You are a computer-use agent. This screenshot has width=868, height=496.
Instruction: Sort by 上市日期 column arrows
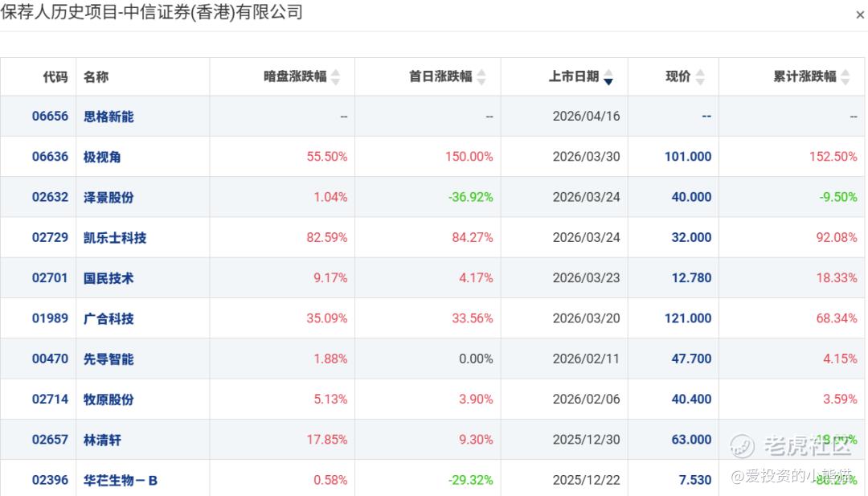coord(608,77)
